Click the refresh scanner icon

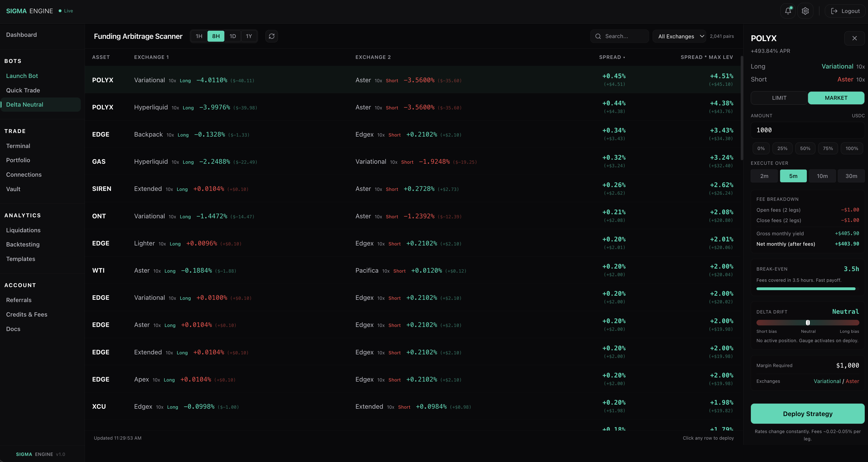pos(272,36)
